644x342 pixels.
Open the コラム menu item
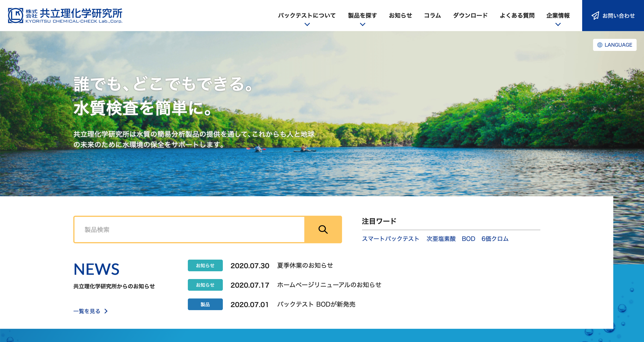(x=432, y=16)
